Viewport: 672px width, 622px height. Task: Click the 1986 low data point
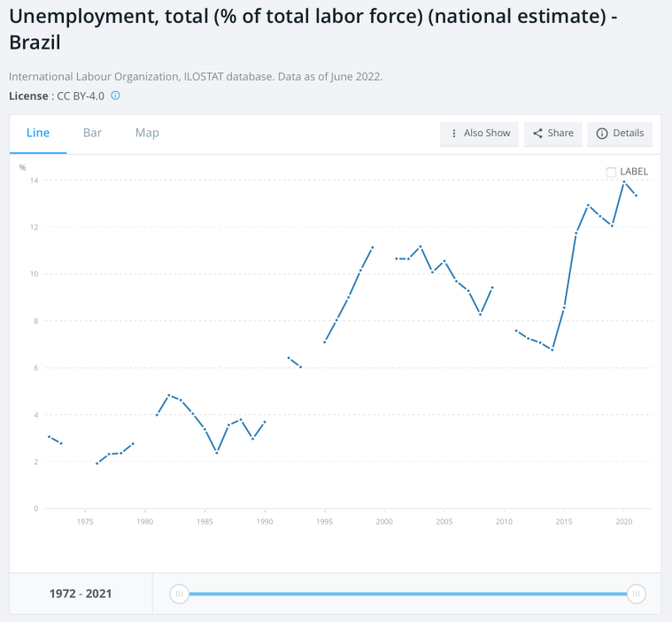click(x=217, y=453)
